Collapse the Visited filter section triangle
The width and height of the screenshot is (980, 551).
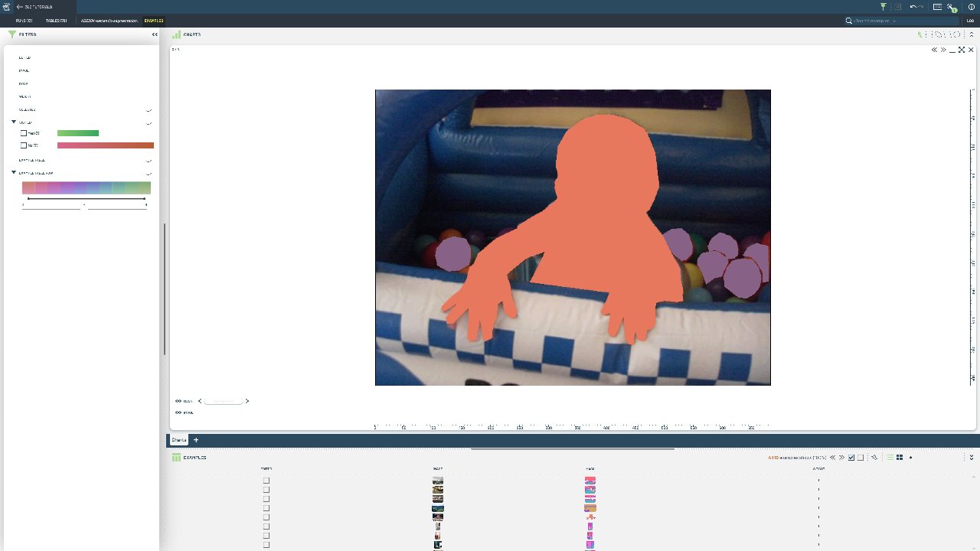[x=14, y=122]
